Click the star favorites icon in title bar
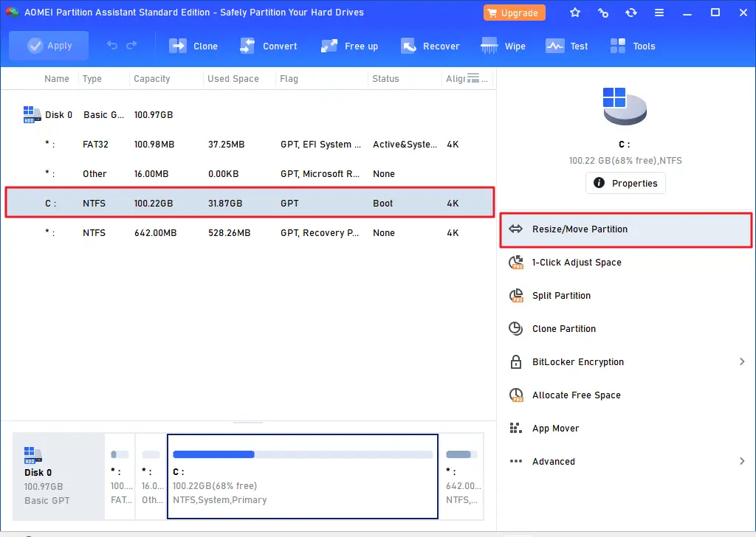Viewport: 756px width, 537px height. point(574,13)
